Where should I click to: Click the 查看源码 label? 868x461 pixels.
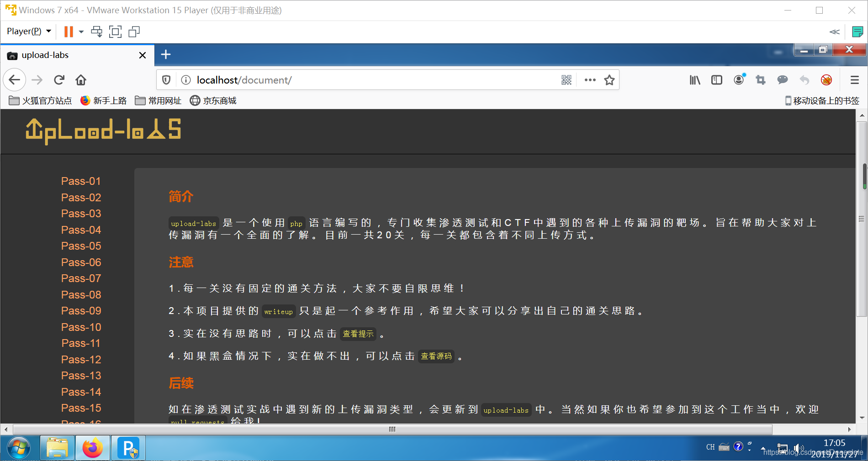tap(436, 356)
